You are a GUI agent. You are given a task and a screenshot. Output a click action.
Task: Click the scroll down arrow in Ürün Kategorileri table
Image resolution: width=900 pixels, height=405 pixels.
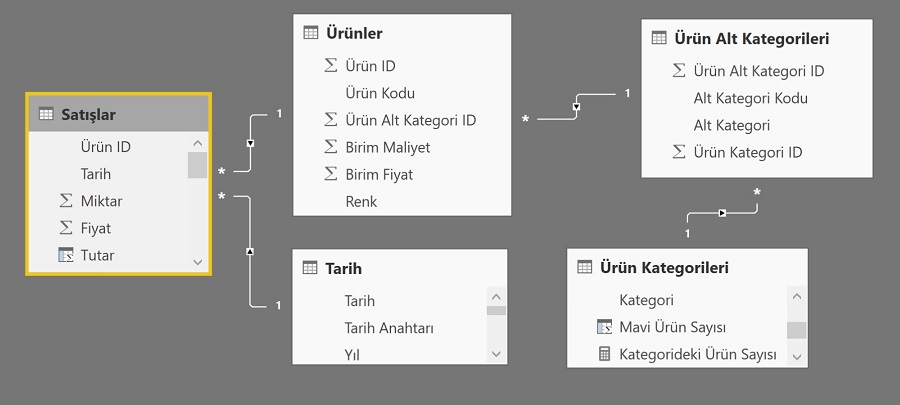(x=797, y=356)
